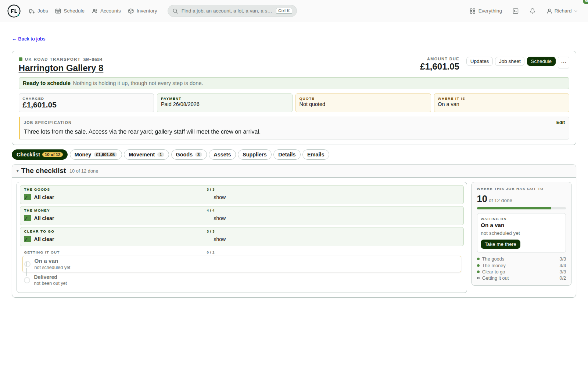The width and height of the screenshot is (588, 368).
Task: Mark the On a van step circle
Action: (x=27, y=264)
